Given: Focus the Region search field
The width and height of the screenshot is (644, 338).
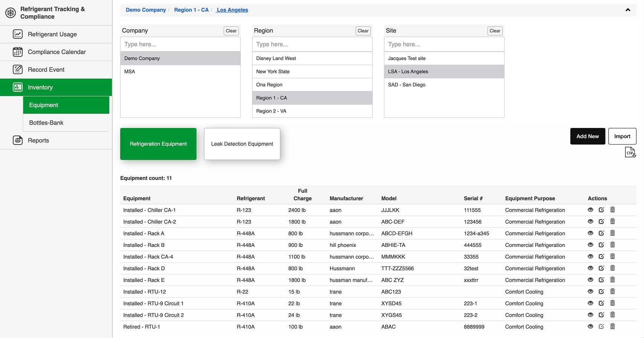Looking at the screenshot, I should point(312,44).
